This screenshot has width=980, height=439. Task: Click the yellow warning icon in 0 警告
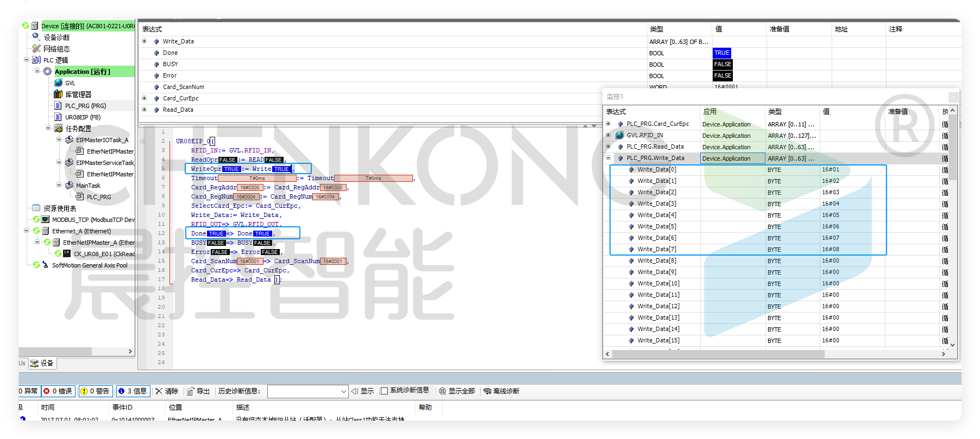(84, 391)
